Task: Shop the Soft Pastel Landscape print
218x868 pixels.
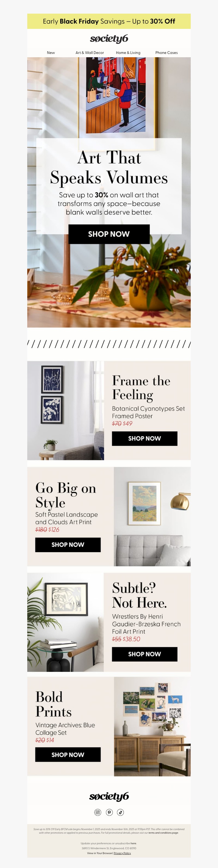Action: (68, 545)
